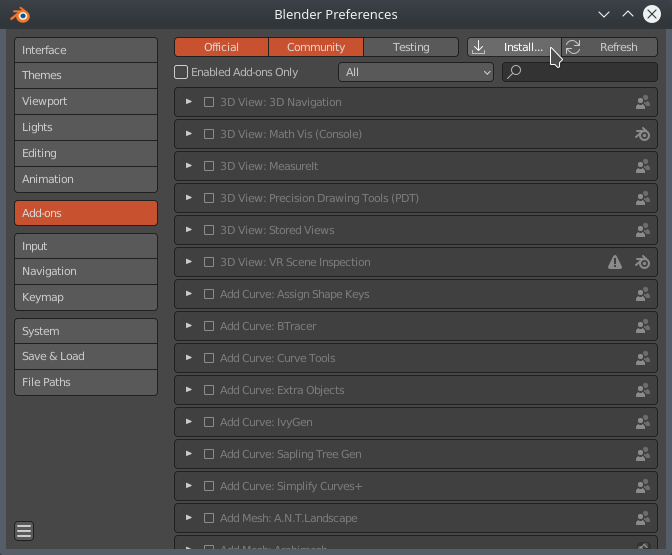Enable the Enabled Add-ons Only checkbox
This screenshot has width=672, height=555.
click(x=181, y=72)
